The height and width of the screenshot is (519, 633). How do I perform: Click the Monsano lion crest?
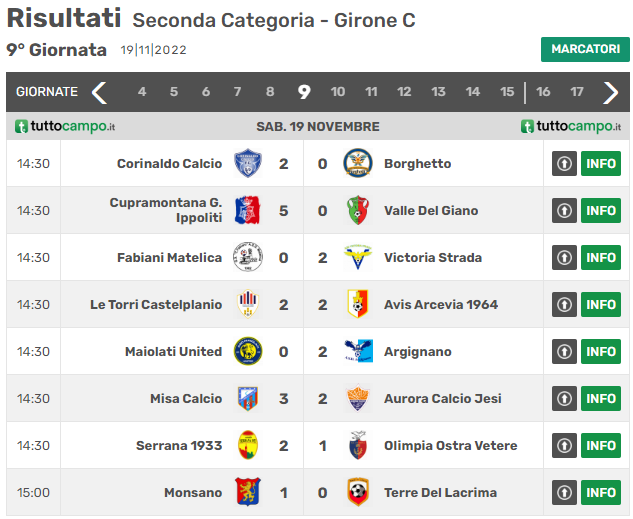click(248, 492)
